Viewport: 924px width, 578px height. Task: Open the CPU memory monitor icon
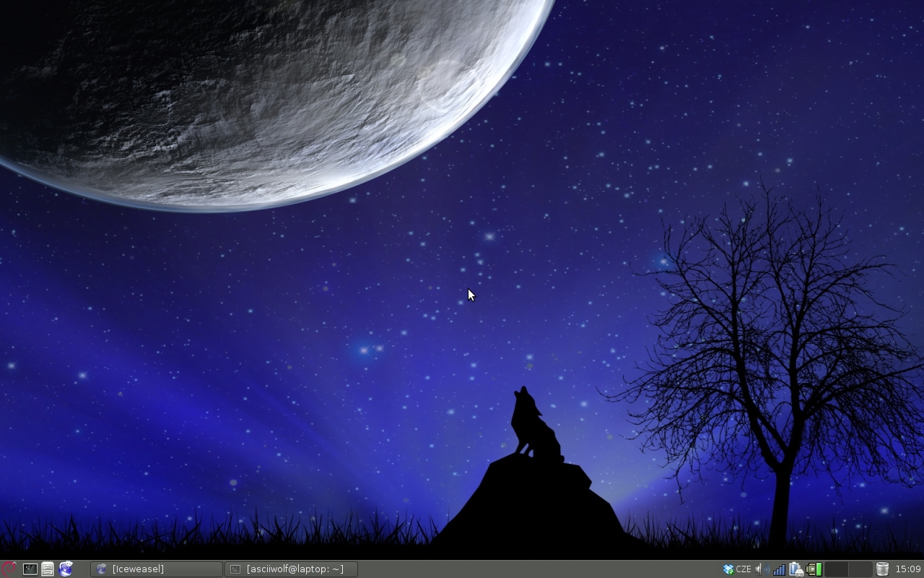(x=814, y=569)
